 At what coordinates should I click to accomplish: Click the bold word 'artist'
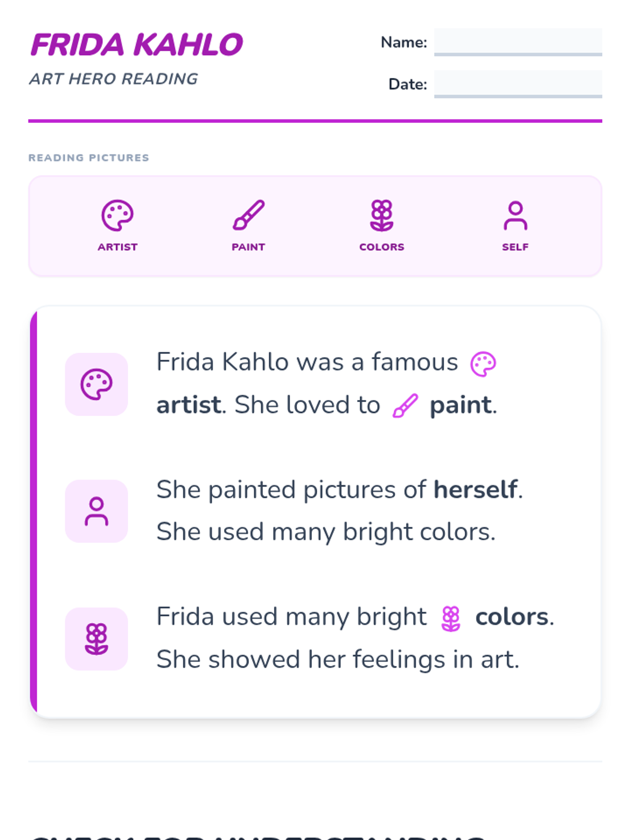click(189, 405)
